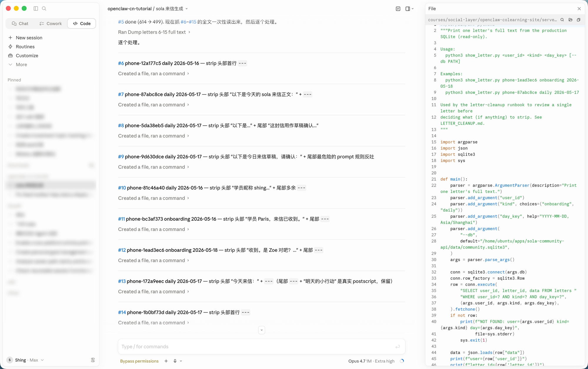
Task: Select the Code tab
Action: pos(82,24)
